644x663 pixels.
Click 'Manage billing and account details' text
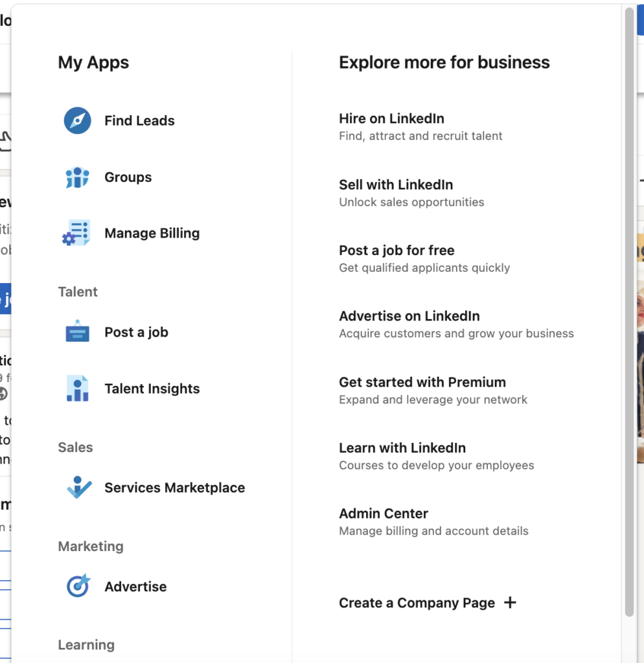tap(433, 531)
